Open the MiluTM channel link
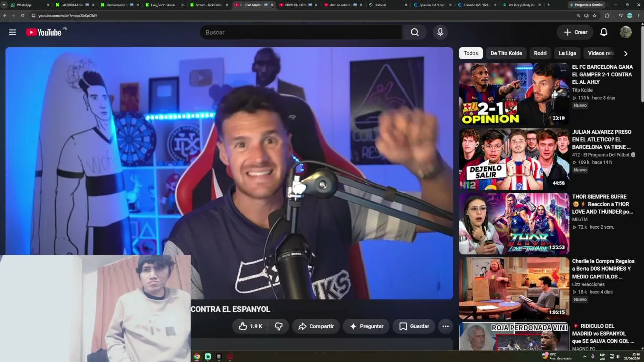Image resolution: width=644 pixels, height=362 pixels. click(580, 220)
